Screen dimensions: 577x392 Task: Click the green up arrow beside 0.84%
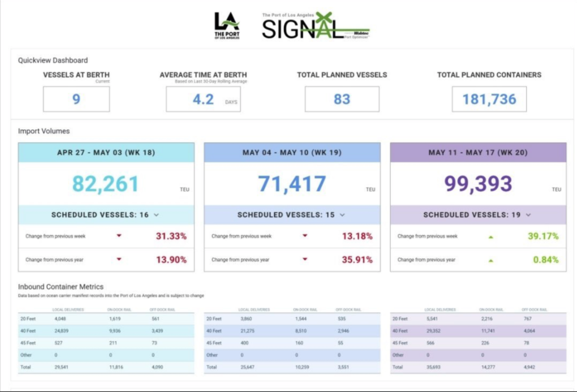491,260
